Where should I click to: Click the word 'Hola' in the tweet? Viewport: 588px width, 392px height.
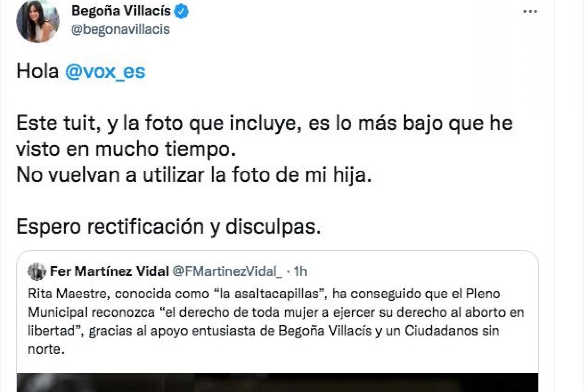(x=38, y=72)
